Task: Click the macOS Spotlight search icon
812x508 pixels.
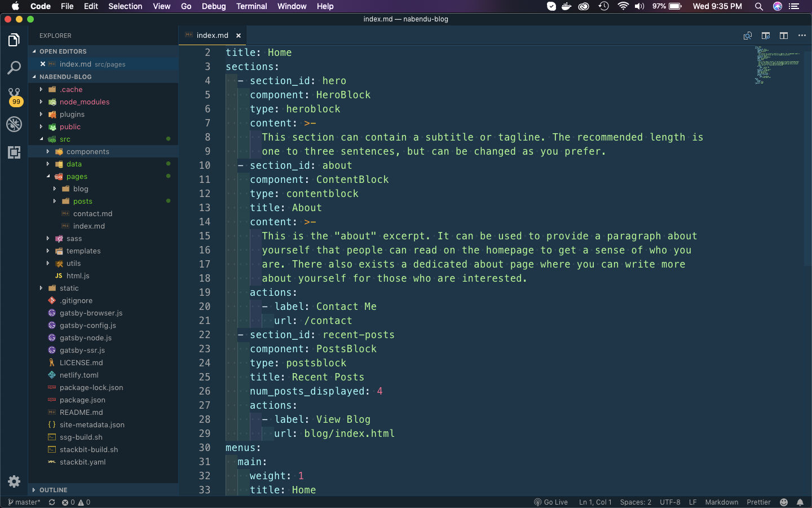Action: tap(759, 6)
